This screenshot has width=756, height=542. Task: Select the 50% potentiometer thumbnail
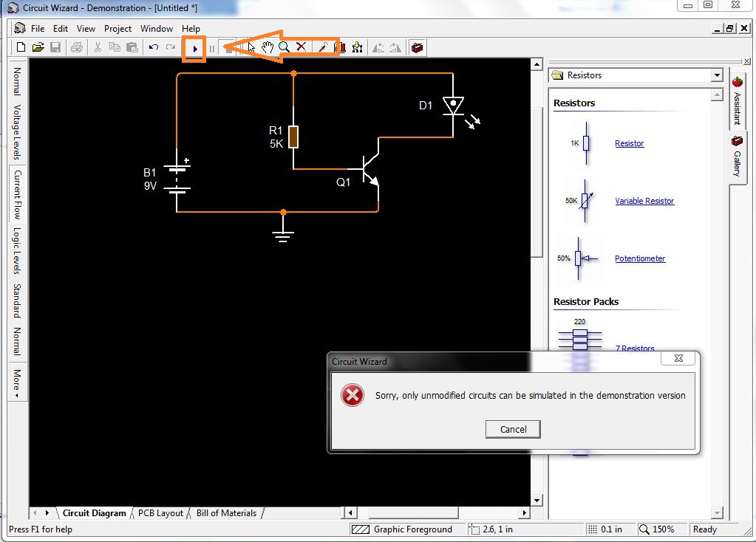point(578,258)
